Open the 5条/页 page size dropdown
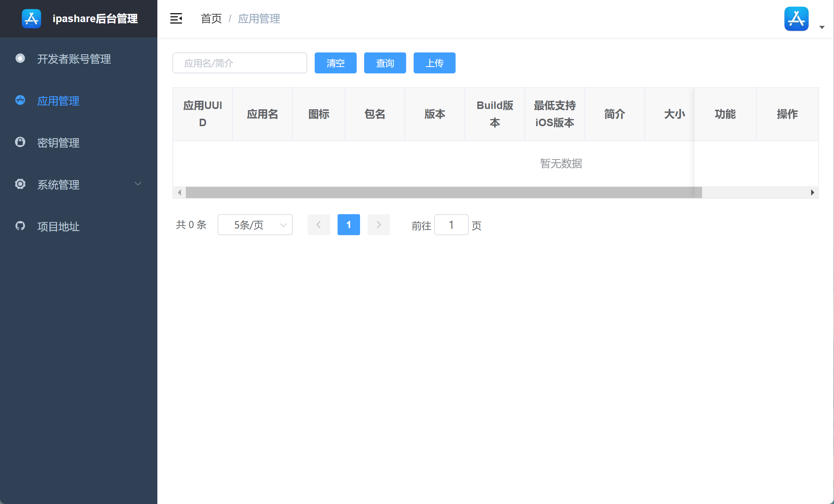Viewport: 834px width, 504px height. click(x=255, y=225)
